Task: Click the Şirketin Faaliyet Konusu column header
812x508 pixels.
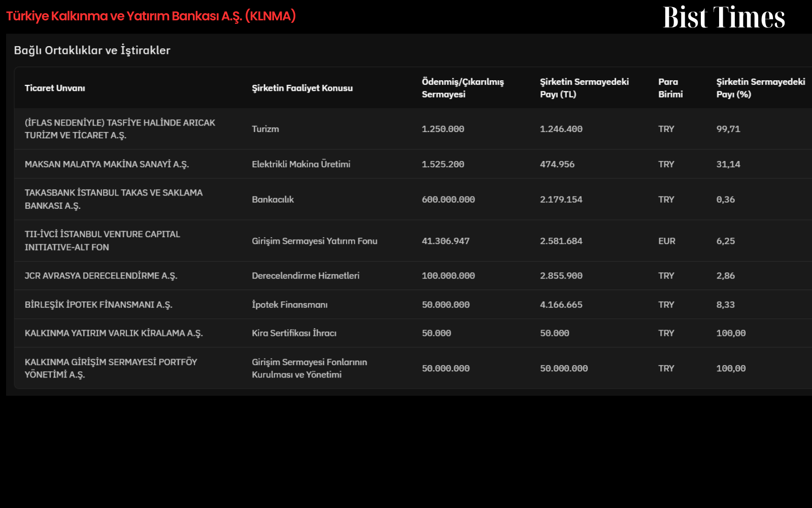Action: [302, 88]
